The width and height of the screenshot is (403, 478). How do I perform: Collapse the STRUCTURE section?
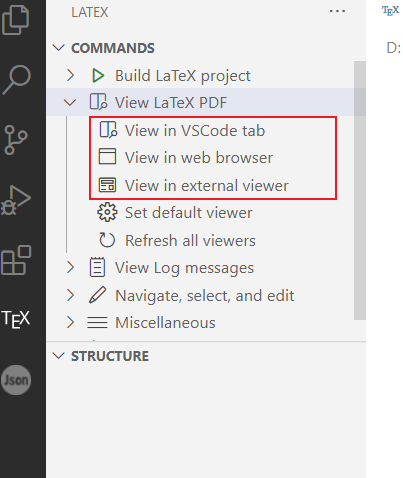(x=59, y=356)
